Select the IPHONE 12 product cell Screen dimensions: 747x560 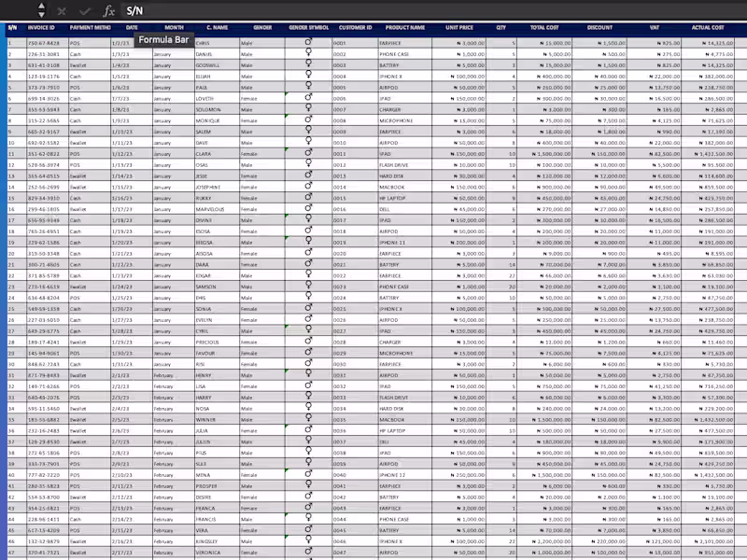pyautogui.click(x=405, y=475)
